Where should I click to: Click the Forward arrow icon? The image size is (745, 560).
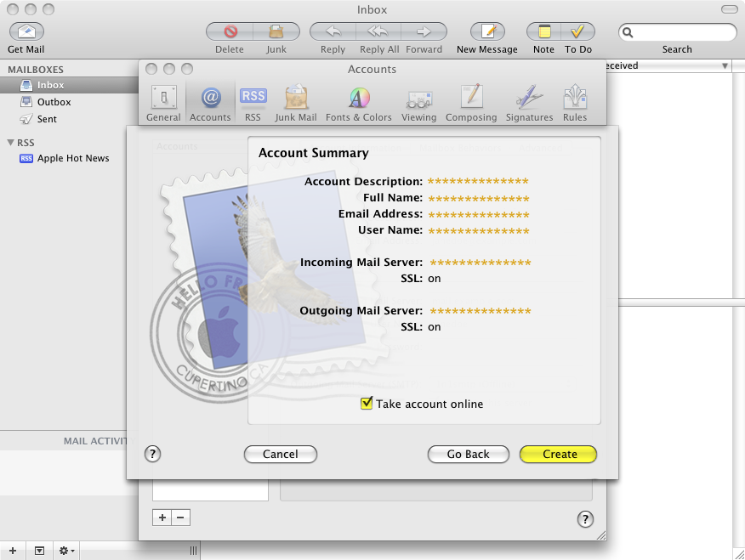tap(424, 31)
